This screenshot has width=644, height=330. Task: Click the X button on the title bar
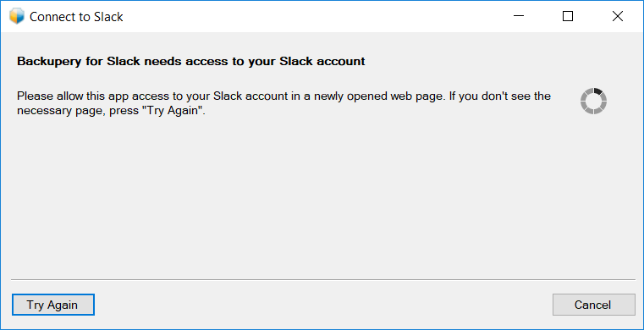pyautogui.click(x=617, y=16)
